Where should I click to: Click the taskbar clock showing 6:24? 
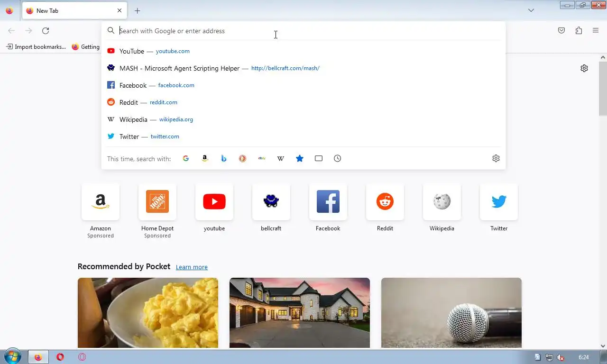(x=584, y=357)
